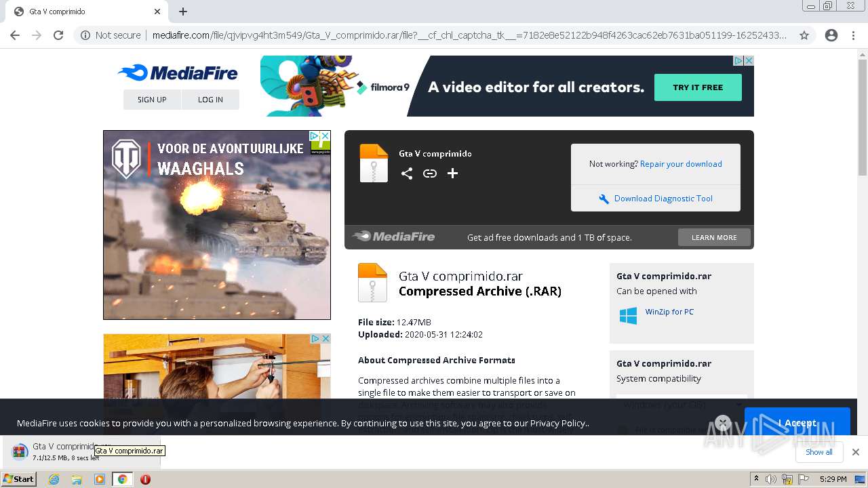This screenshot has width=868, height=488.
Task: Click the red Opera taskbar icon
Action: coord(145,479)
